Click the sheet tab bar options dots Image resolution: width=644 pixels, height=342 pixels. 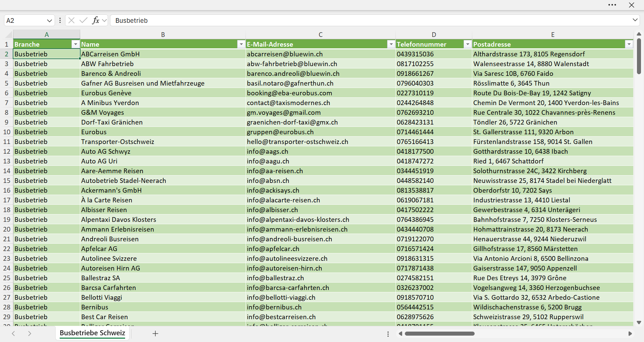tap(388, 334)
